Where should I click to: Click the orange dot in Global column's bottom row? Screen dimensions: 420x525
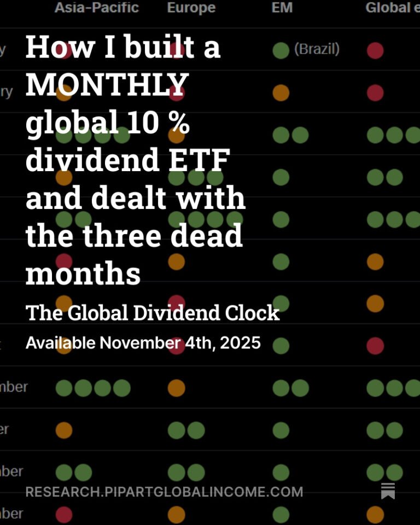[375, 515]
